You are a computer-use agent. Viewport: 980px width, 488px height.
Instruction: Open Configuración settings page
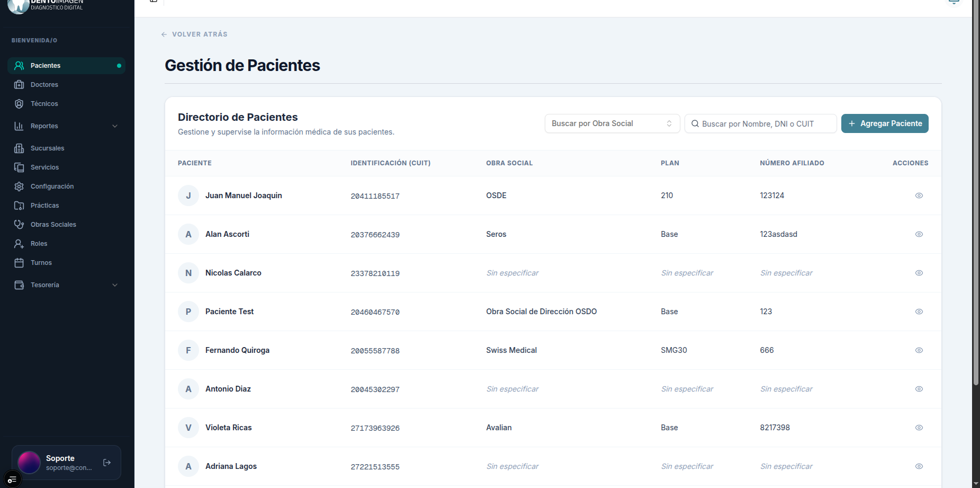[66, 187]
